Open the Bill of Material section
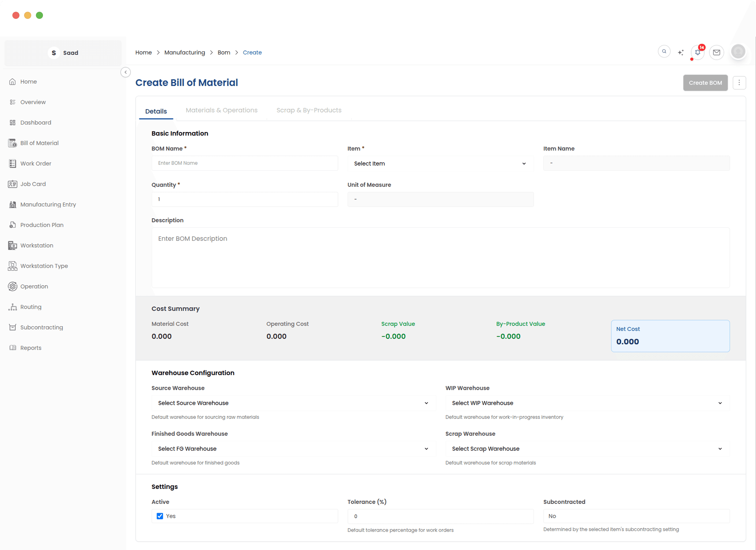This screenshot has width=756, height=550. click(x=39, y=143)
